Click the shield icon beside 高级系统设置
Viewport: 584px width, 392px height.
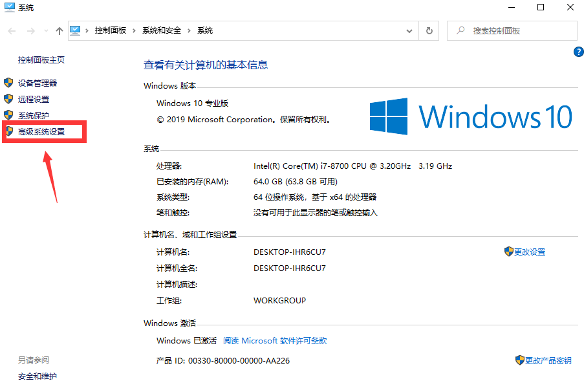[10, 131]
